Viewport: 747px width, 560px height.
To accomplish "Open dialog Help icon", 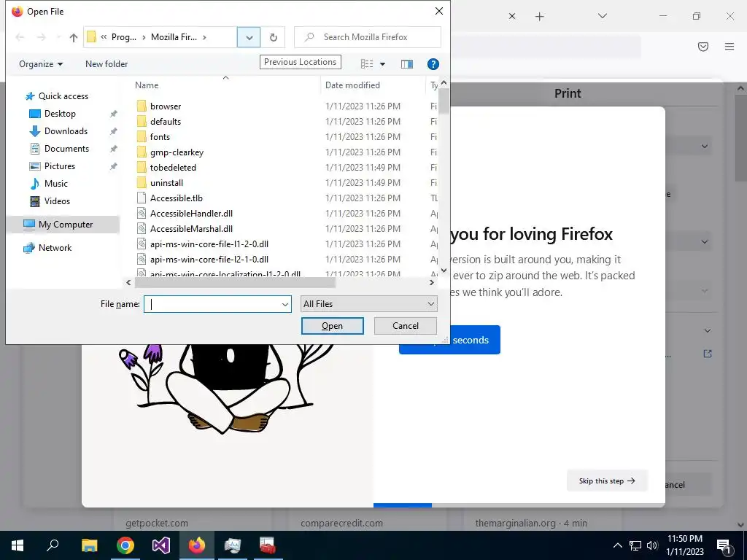I will click(x=433, y=64).
